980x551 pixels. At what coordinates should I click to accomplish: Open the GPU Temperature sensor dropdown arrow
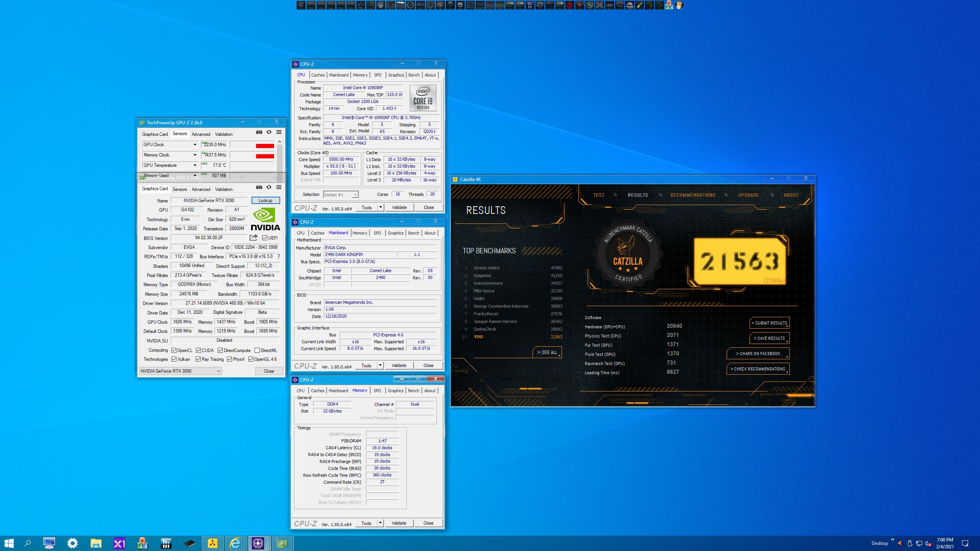click(194, 165)
